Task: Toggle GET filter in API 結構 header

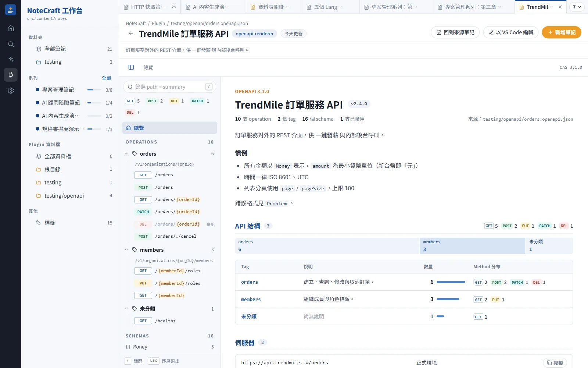Action: click(x=491, y=226)
